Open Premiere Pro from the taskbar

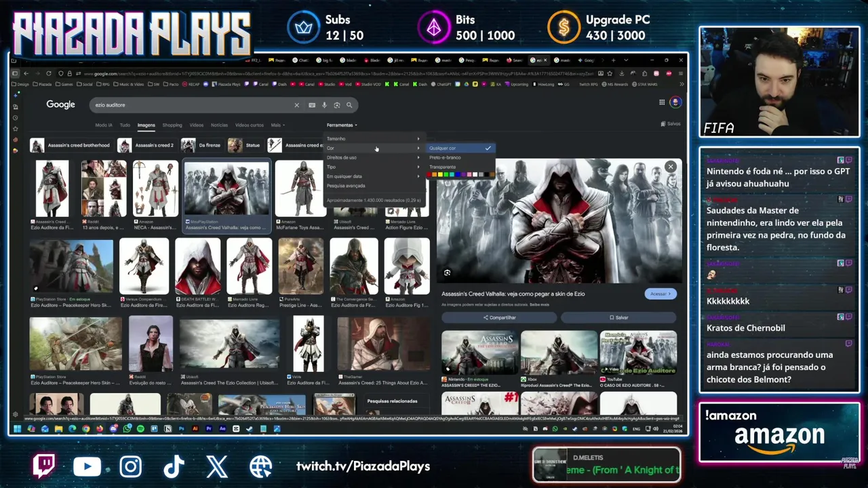tap(209, 428)
